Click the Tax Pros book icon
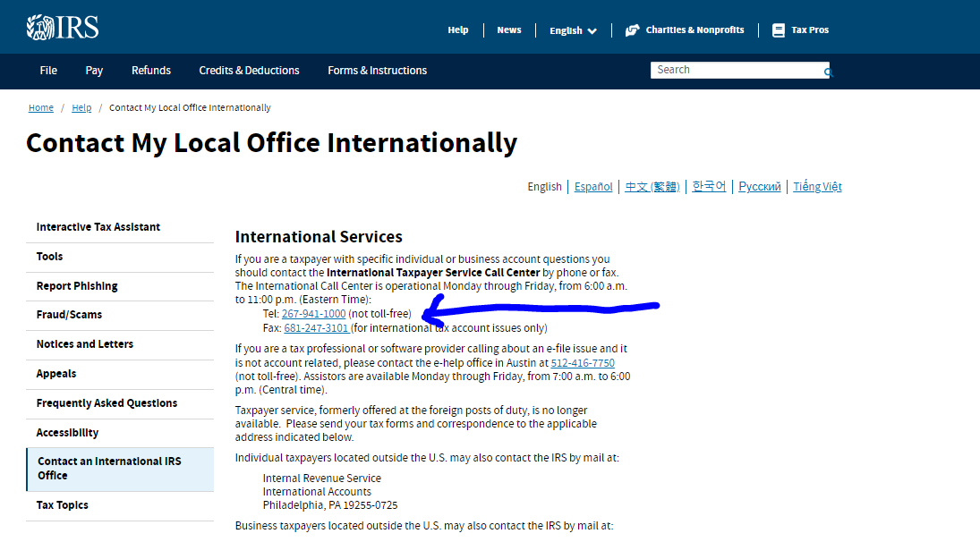This screenshot has height=542, width=980. point(778,30)
